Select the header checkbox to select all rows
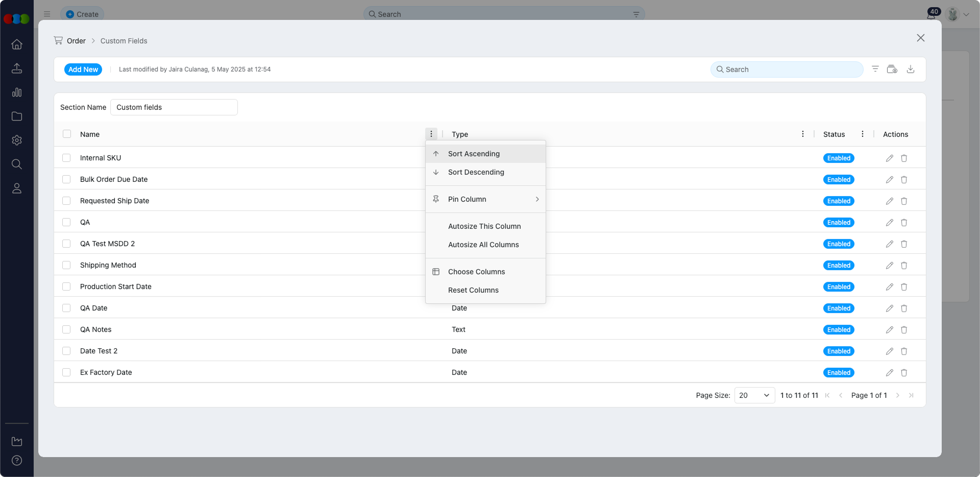This screenshot has height=477, width=980. click(66, 134)
